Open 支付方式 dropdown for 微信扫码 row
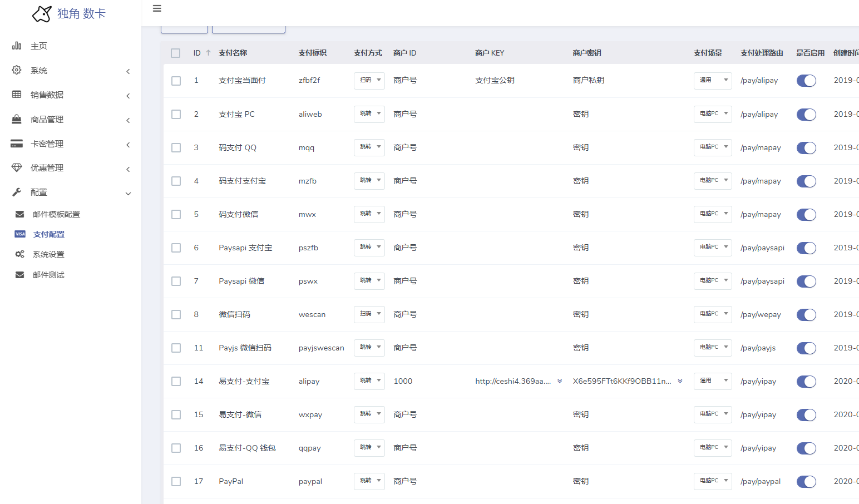The width and height of the screenshot is (859, 504). pyautogui.click(x=369, y=314)
